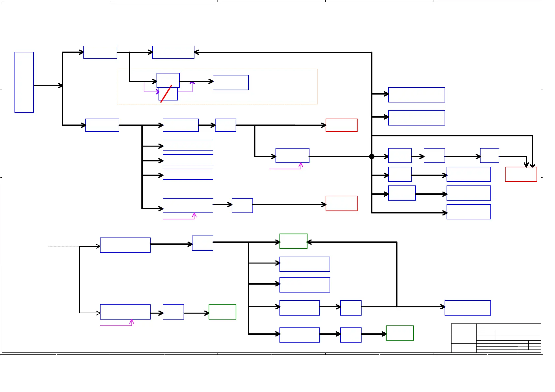Select the magenta arrow under bottom-left blue box
Viewport: 555px width, 392px height.
pyautogui.click(x=116, y=323)
